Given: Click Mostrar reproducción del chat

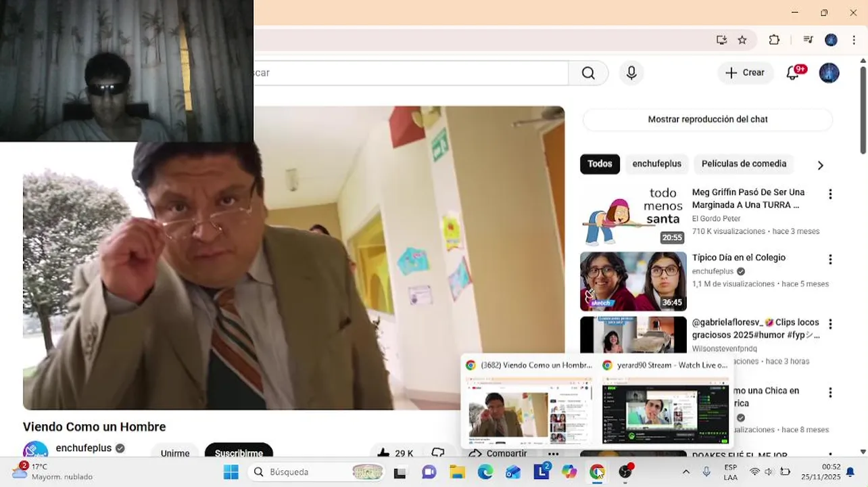Looking at the screenshot, I should pyautogui.click(x=708, y=119).
